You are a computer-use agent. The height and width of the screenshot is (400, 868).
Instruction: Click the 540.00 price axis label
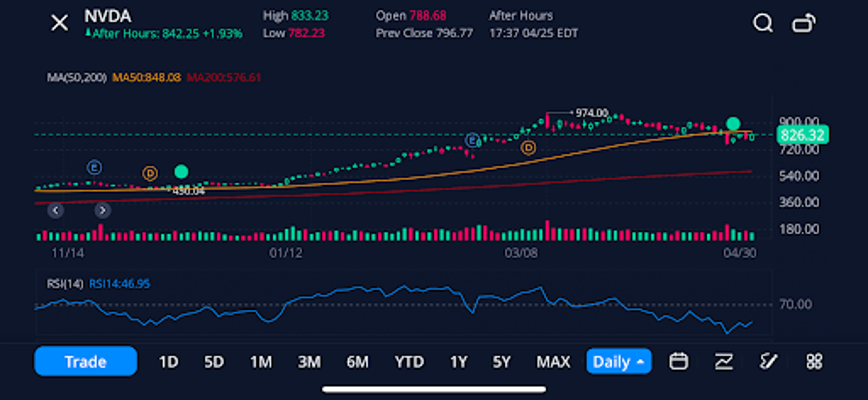coord(799,176)
